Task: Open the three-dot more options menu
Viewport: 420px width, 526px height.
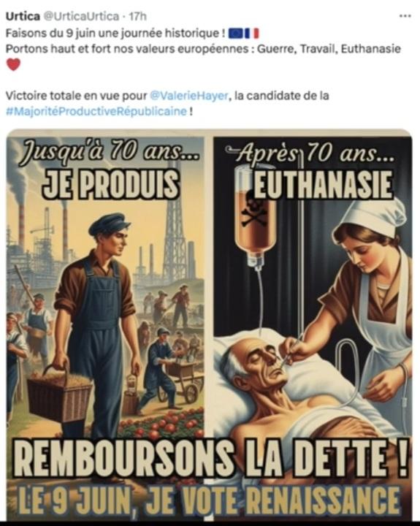Action: tap(405, 16)
